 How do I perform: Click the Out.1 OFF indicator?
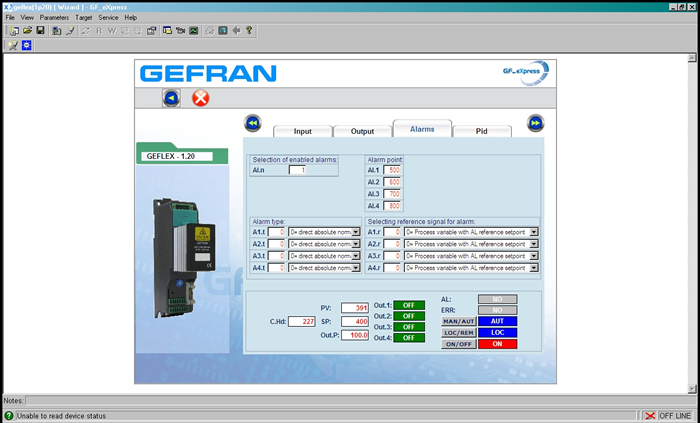(409, 306)
